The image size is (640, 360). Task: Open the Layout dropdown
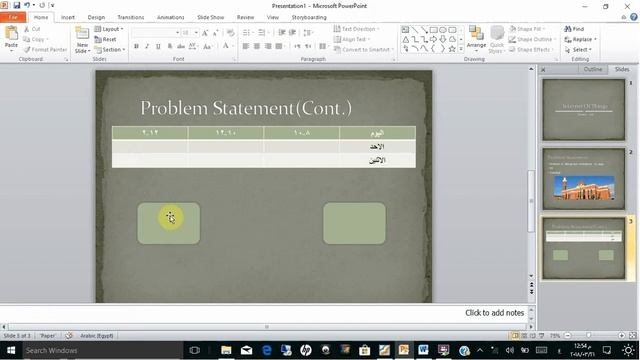pyautogui.click(x=109, y=29)
